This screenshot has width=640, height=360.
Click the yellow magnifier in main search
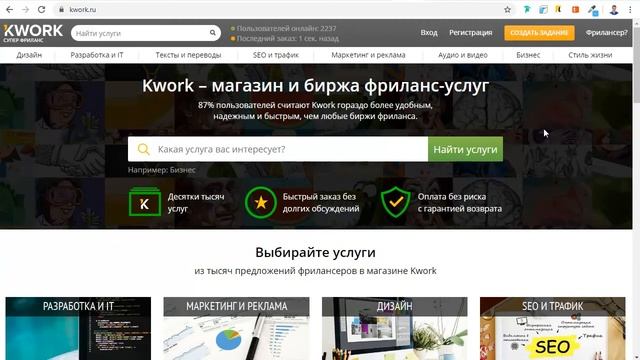pos(143,149)
